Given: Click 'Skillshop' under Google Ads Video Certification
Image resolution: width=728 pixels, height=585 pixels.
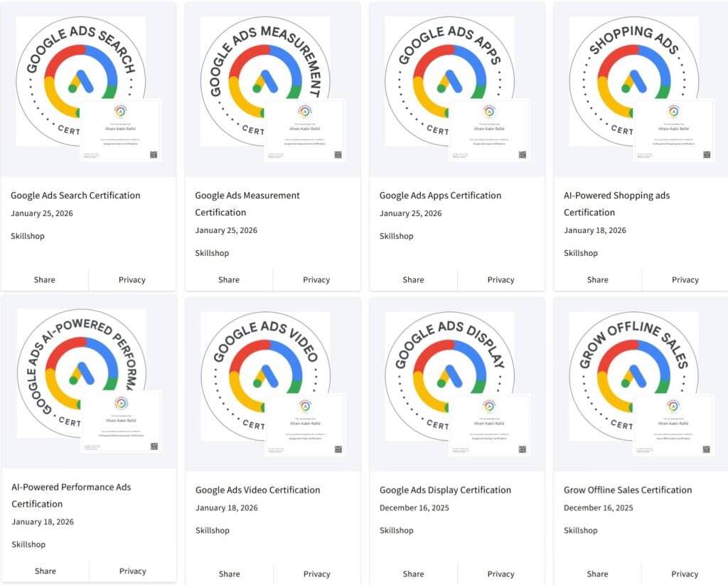Looking at the screenshot, I should [x=213, y=530].
